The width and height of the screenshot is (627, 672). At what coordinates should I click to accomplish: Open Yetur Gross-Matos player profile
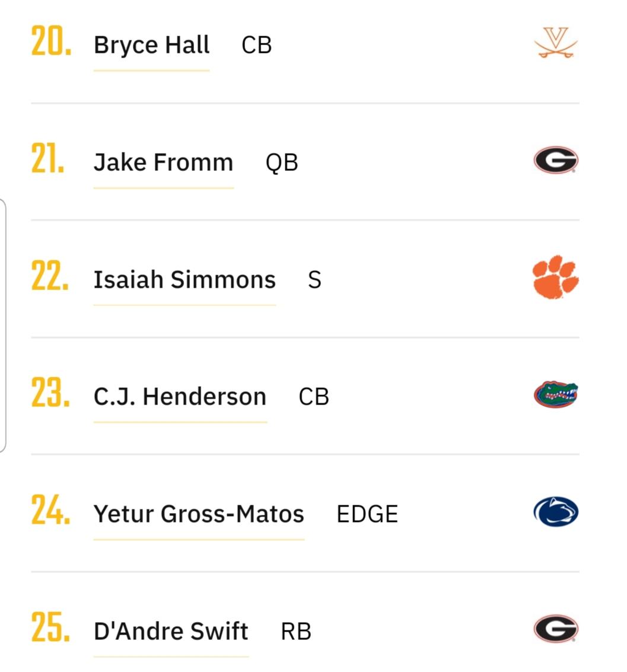(199, 514)
